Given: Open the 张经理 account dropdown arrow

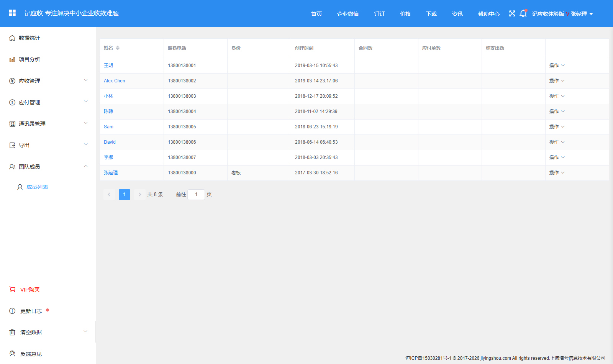Looking at the screenshot, I should tap(591, 14).
